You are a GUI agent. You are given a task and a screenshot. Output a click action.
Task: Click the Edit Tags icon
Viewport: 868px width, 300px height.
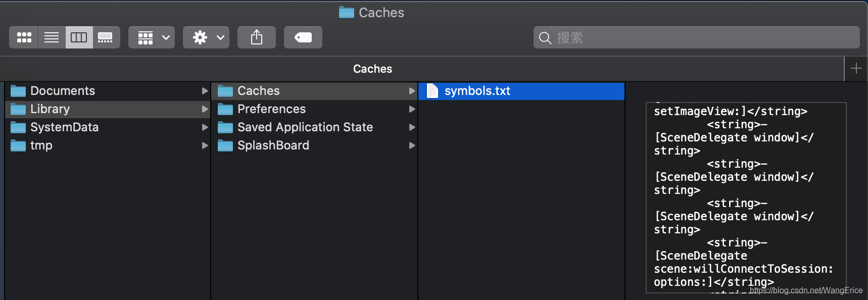[x=303, y=37]
